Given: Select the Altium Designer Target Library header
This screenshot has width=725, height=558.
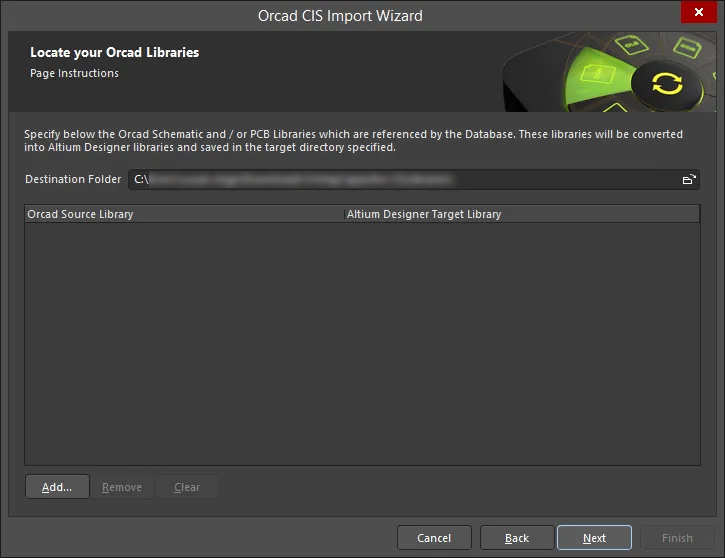Looking at the screenshot, I should pos(522,214).
